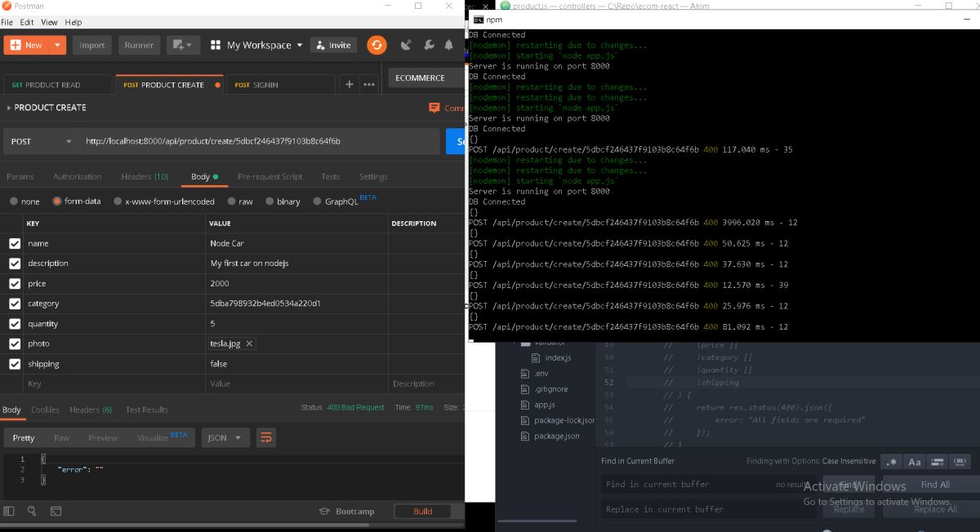Viewport: 980px width, 532px height.
Task: Open the new window dropdown icon
Action: pos(183,45)
